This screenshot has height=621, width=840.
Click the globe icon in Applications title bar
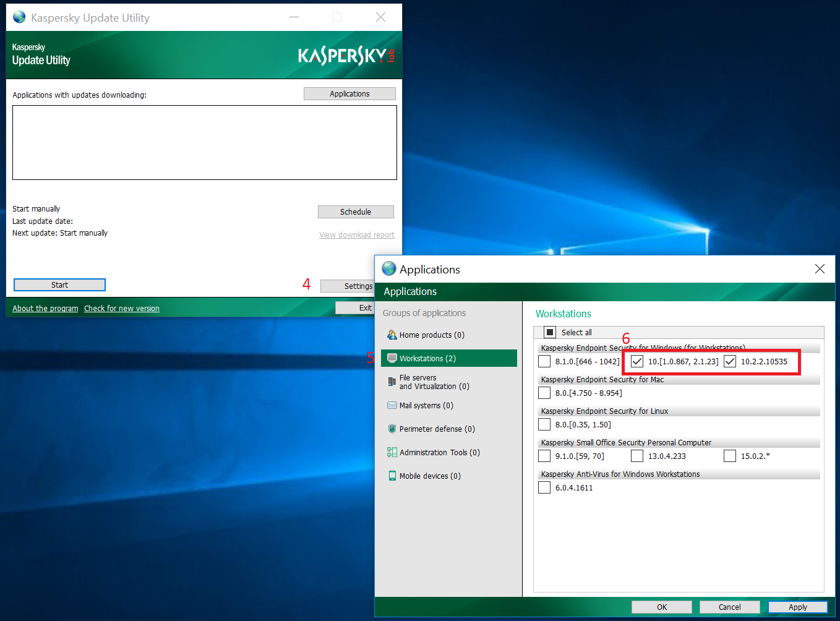[x=388, y=268]
